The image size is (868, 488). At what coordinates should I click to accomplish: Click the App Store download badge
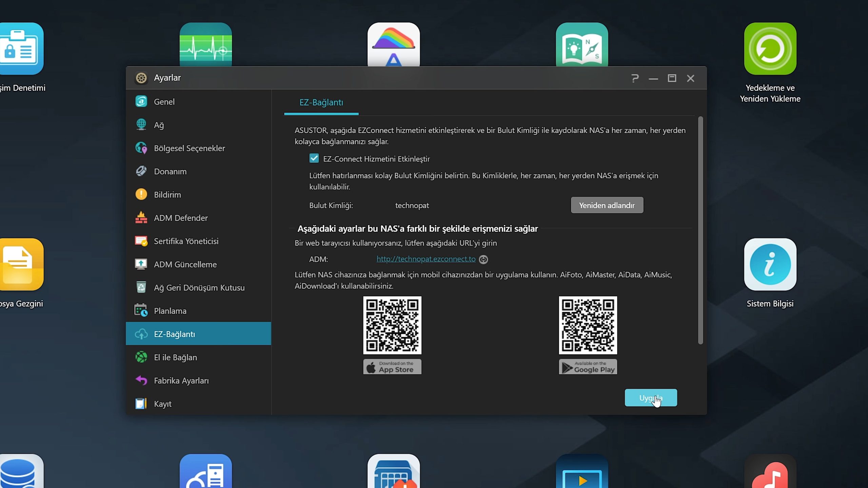click(x=392, y=367)
